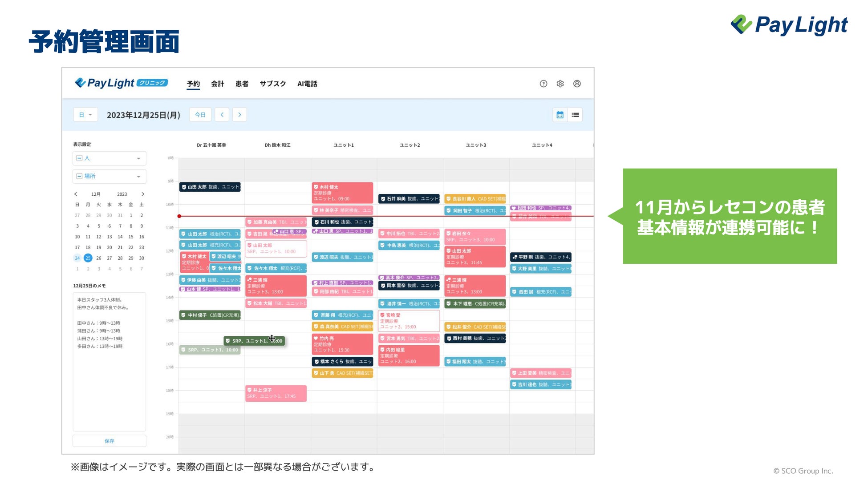Screen dimensions: 868x488
Task: Switch to calendar grid view icon
Action: (560, 115)
